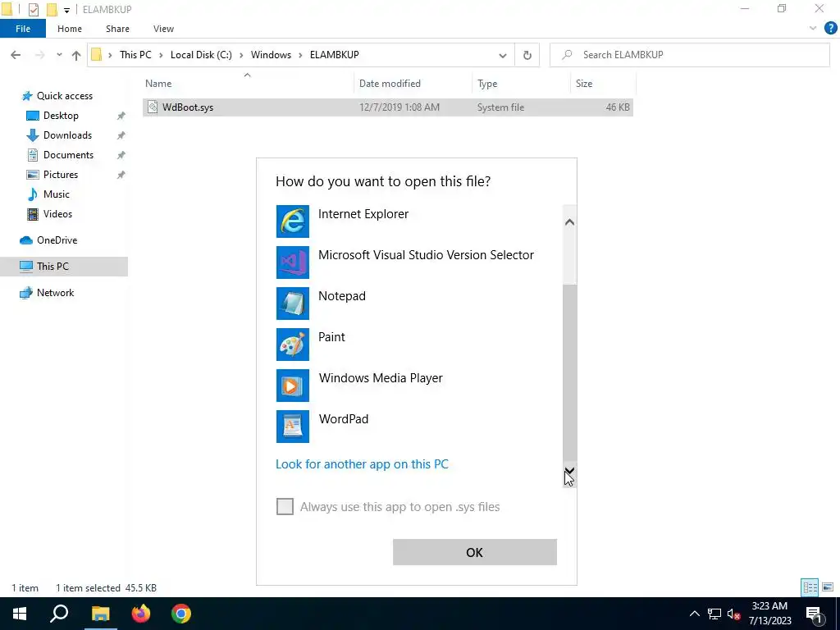Toggle Always use this app checkbox
840x630 pixels.
pyautogui.click(x=285, y=506)
